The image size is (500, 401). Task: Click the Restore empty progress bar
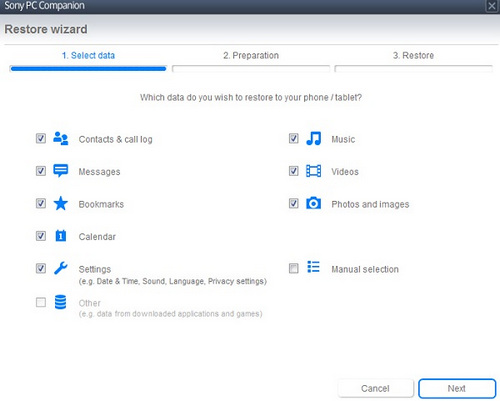pos(413,69)
